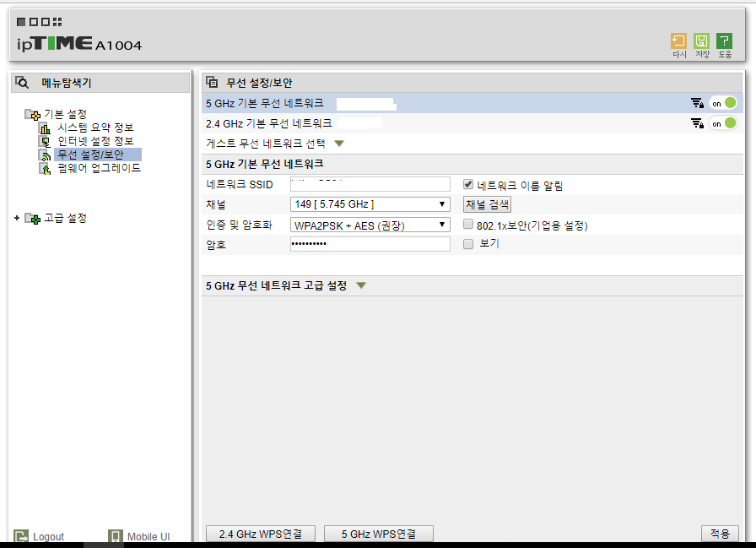
Task: Click the 적용 apply button
Action: coord(720,533)
